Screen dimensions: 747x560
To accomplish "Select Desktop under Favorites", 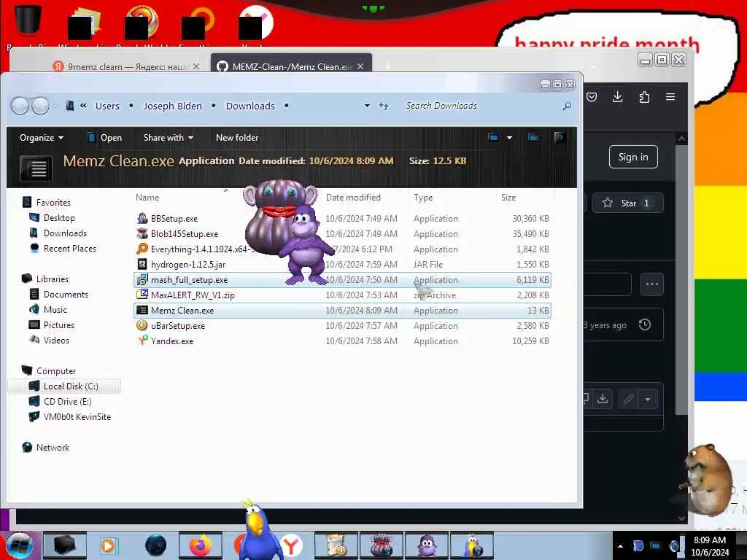I will tap(59, 217).
